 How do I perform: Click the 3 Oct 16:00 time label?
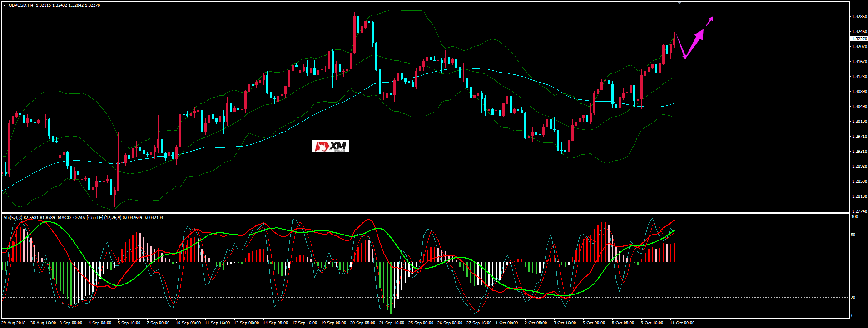[x=565, y=323]
